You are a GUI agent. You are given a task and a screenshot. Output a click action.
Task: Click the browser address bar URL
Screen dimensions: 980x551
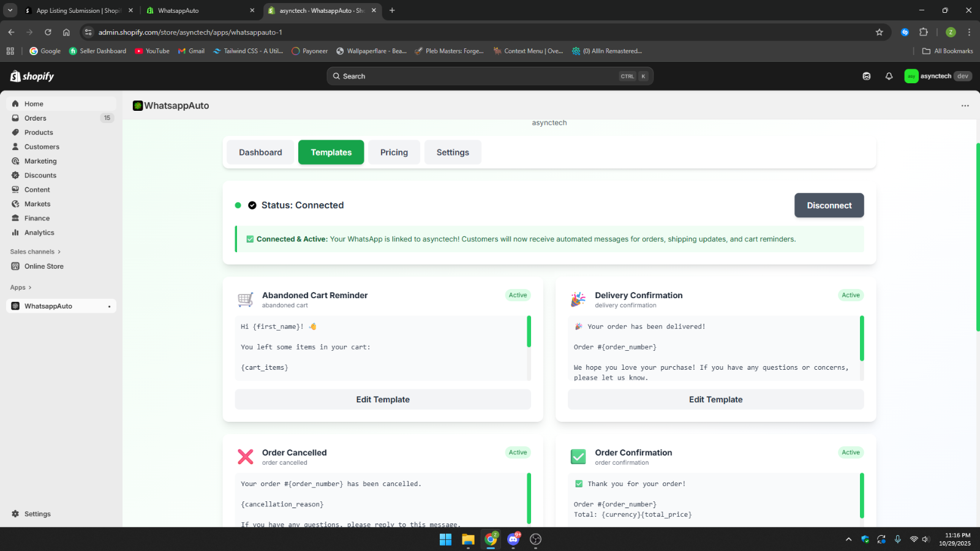[190, 32]
